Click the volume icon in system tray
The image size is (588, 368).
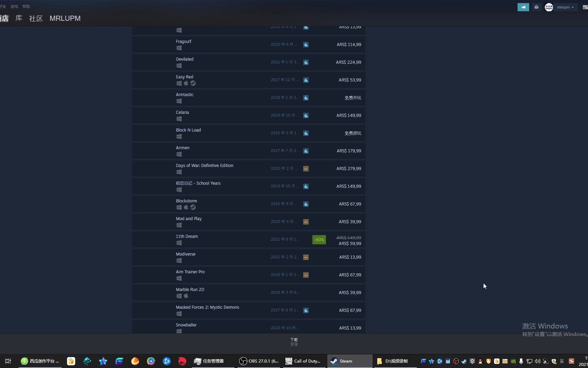click(x=538, y=361)
